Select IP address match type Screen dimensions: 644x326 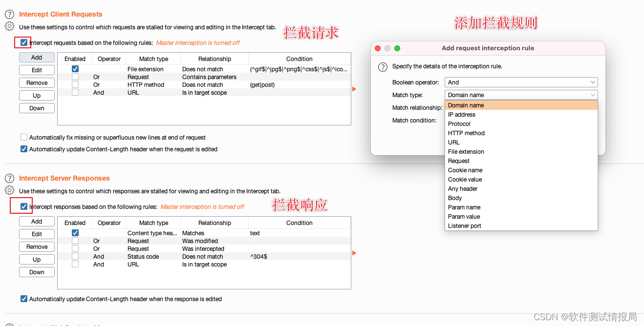pos(521,115)
